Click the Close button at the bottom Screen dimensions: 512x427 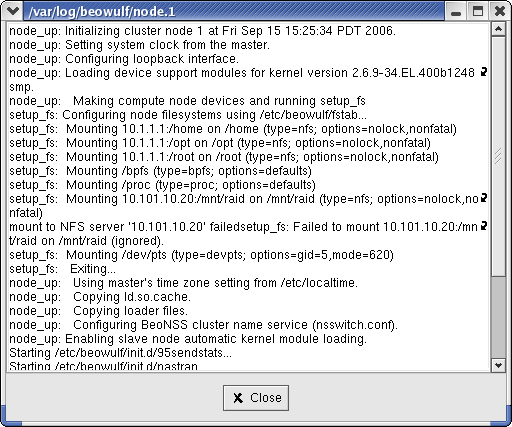[x=256, y=398]
